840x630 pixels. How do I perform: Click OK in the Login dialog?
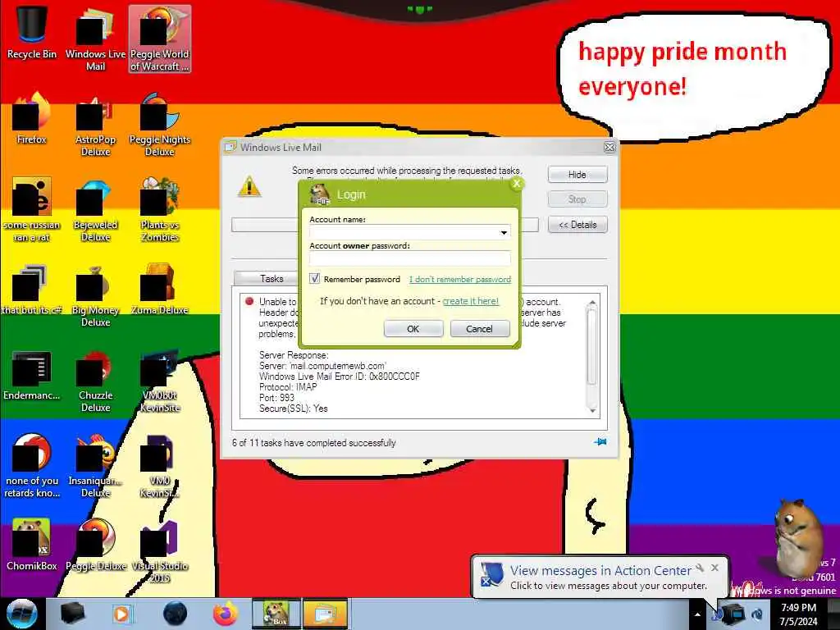413,328
